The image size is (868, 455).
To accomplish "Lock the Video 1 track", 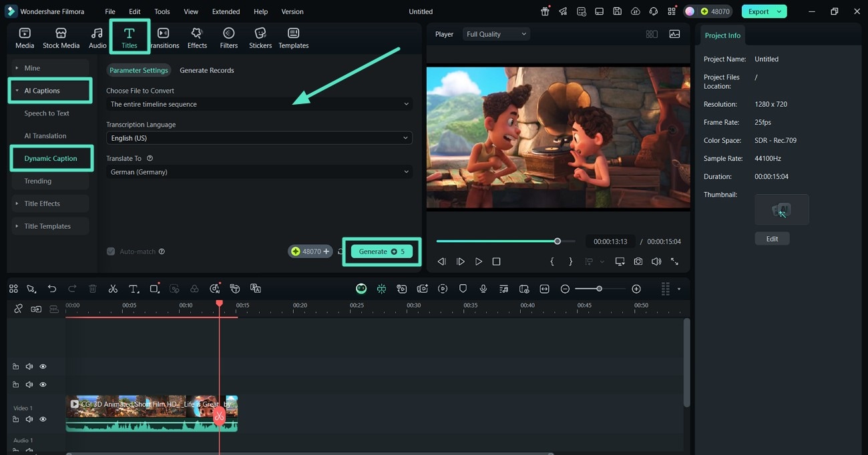I will [x=16, y=419].
